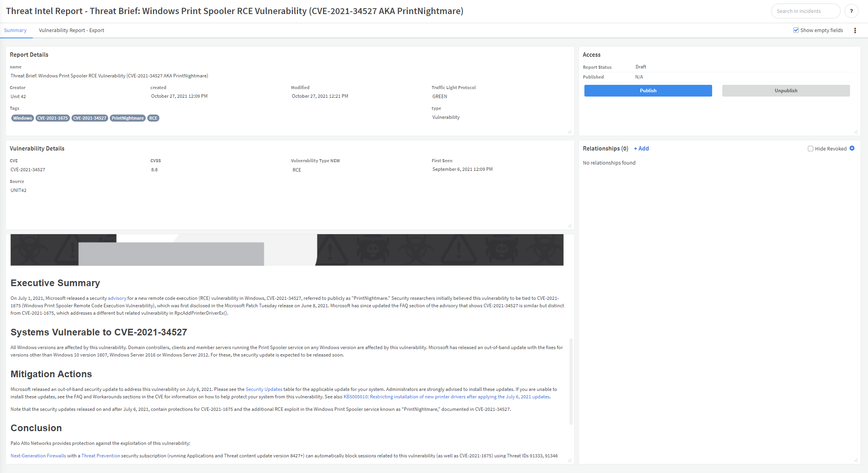
Task: Enable the Hide Revoked checkbox
Action: click(811, 149)
